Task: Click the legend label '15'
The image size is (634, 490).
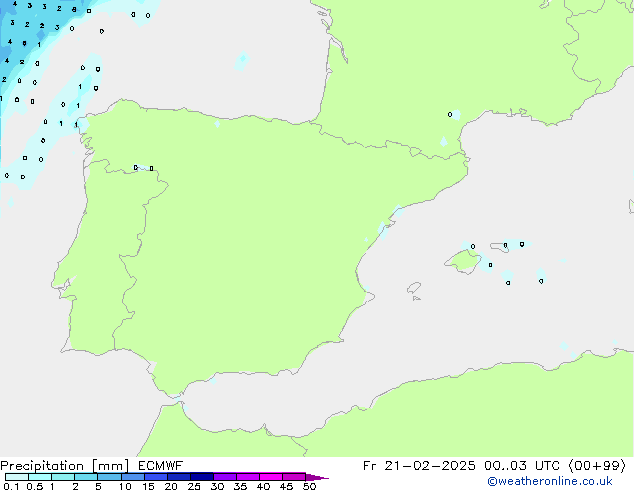Action: coord(148,486)
